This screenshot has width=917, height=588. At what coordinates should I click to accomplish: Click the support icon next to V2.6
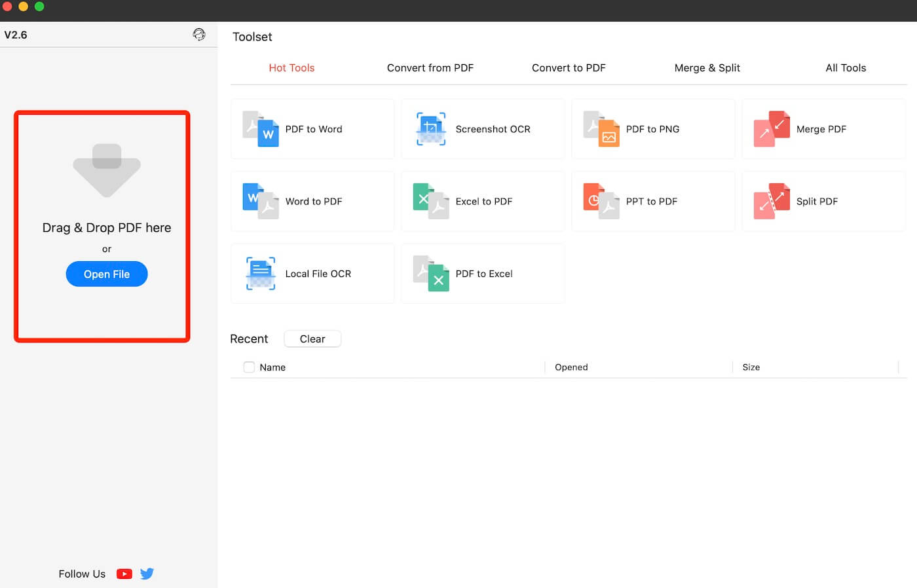click(199, 34)
